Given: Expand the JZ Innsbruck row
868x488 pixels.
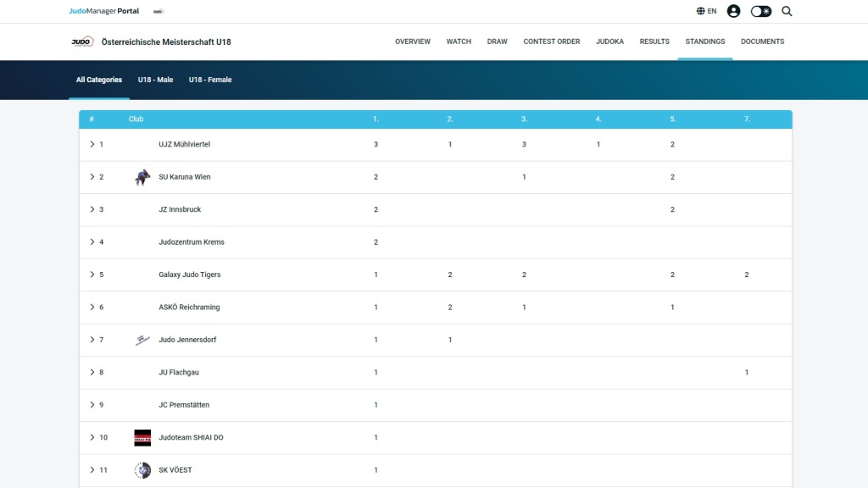Looking at the screenshot, I should 92,209.
